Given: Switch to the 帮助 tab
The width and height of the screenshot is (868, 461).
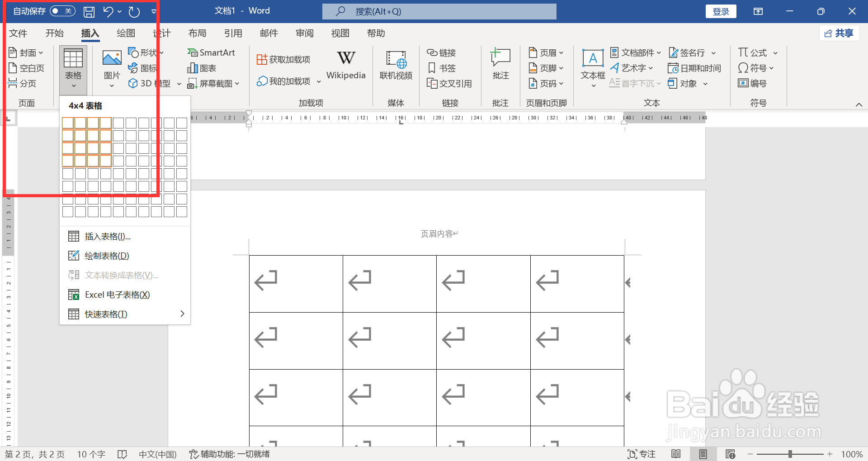Looking at the screenshot, I should 376,33.
